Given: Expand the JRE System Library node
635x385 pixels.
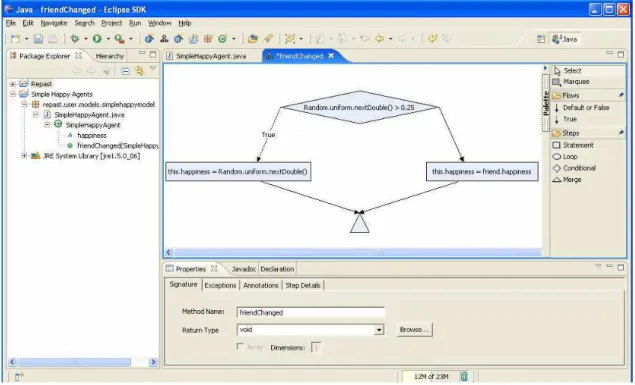Looking at the screenshot, I should [x=24, y=156].
